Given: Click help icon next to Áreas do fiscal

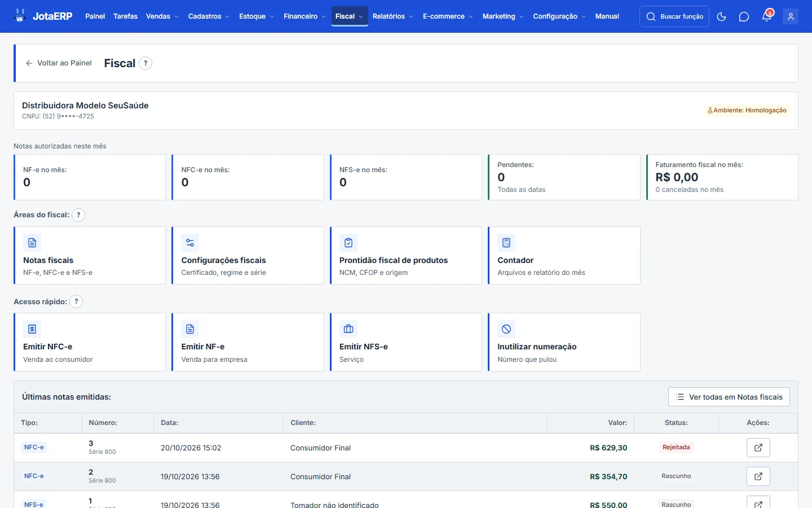Looking at the screenshot, I should click(78, 215).
